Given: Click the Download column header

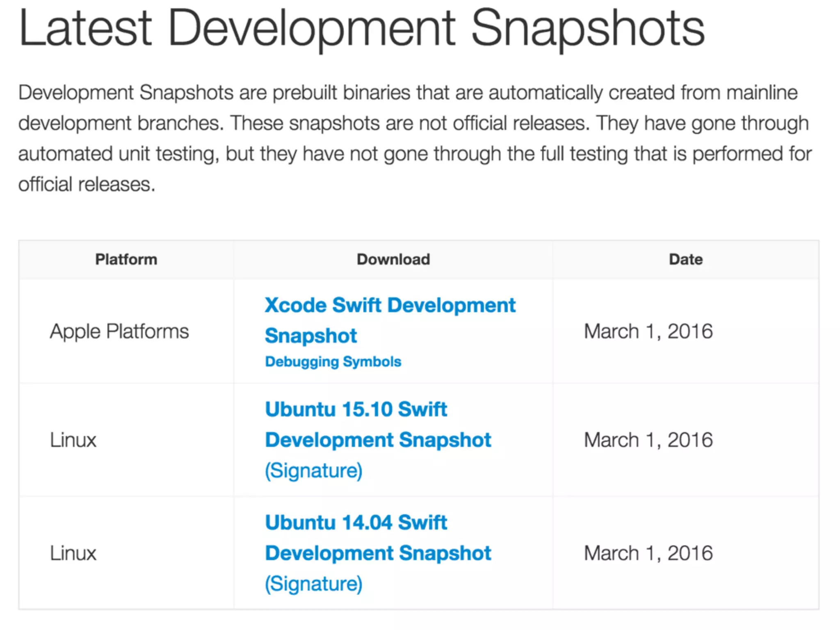Looking at the screenshot, I should click(x=393, y=260).
